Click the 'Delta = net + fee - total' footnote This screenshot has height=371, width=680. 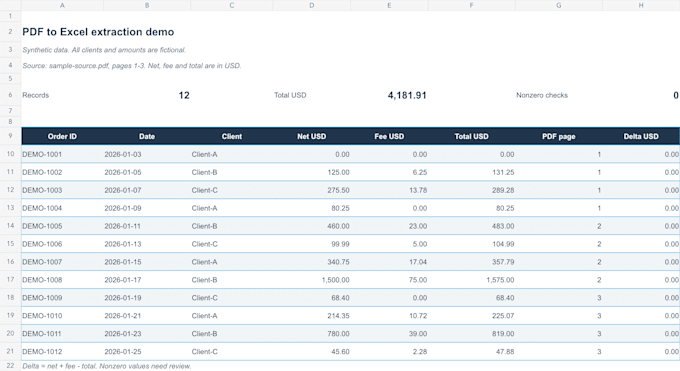tap(107, 366)
